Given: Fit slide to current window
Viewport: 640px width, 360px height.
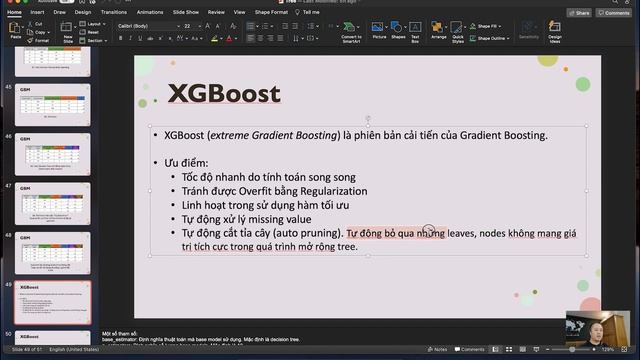Looking at the screenshot, I should pos(624,349).
